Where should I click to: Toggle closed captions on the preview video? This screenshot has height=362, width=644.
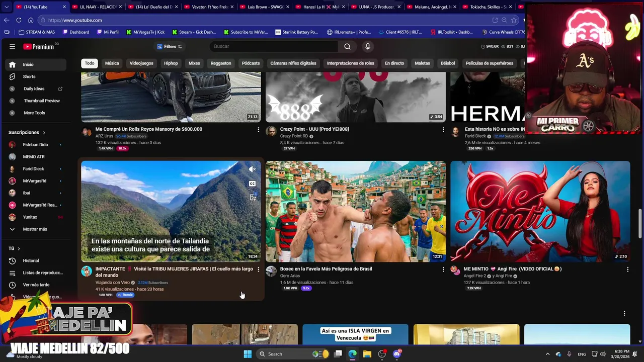(x=253, y=184)
